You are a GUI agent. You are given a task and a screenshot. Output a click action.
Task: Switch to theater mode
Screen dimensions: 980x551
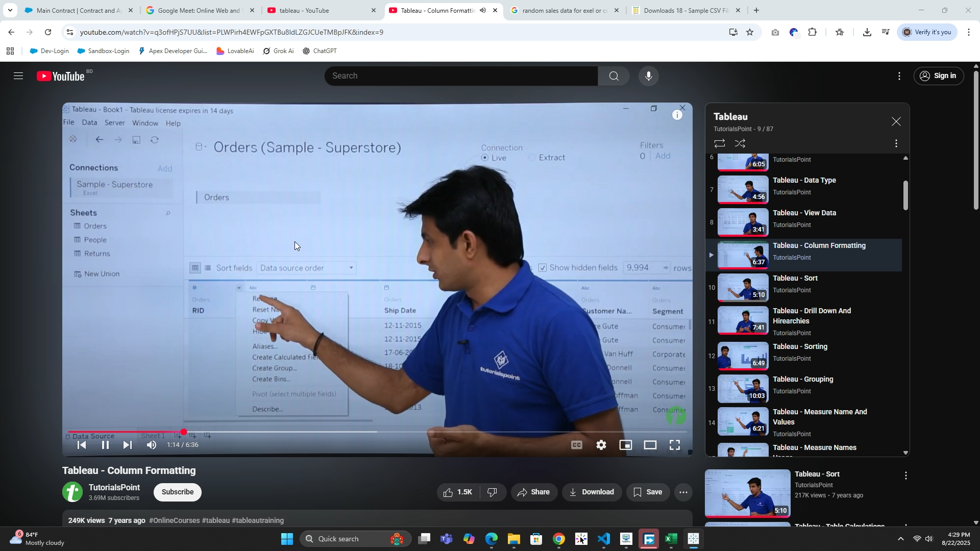(x=650, y=445)
